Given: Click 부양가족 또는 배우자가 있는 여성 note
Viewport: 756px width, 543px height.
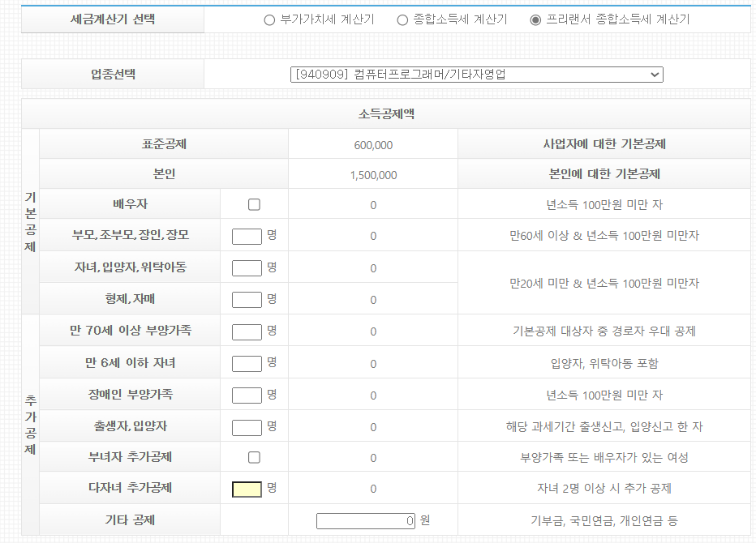Looking at the screenshot, I should pyautogui.click(x=604, y=457).
